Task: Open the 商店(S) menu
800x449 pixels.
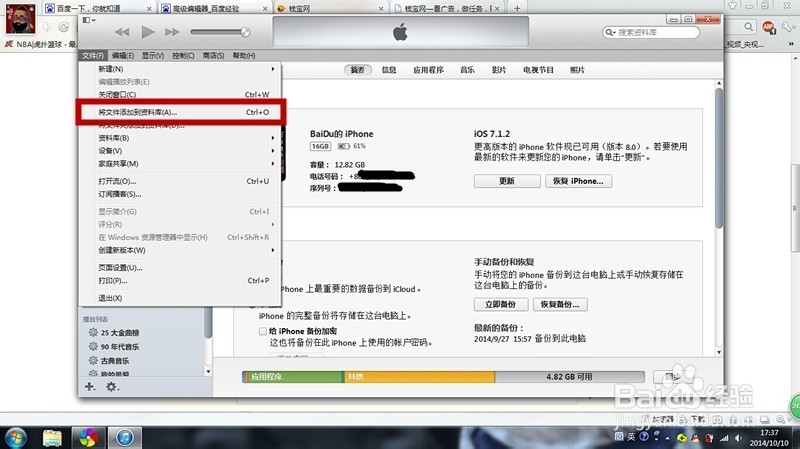Action: [213, 56]
